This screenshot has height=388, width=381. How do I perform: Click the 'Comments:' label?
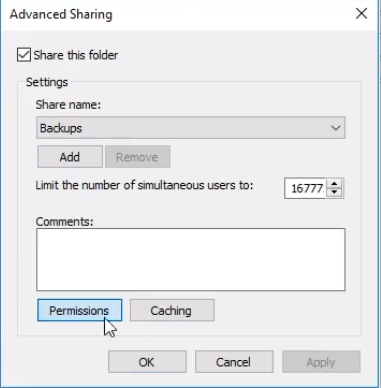(x=64, y=221)
